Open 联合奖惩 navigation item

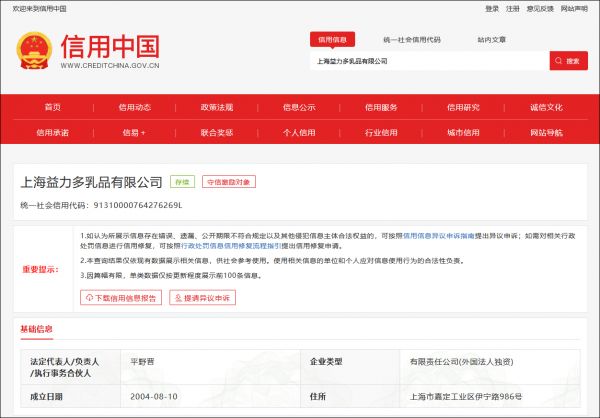(217, 132)
